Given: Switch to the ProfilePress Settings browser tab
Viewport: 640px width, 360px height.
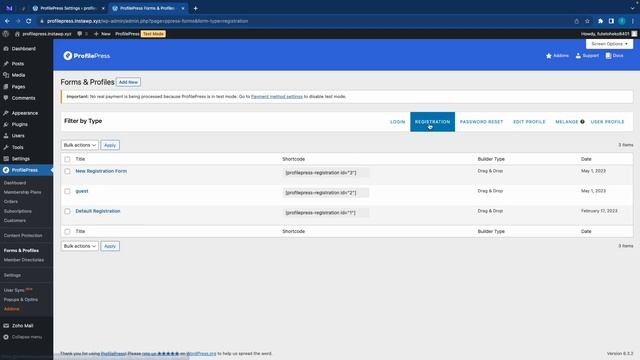Looking at the screenshot, I should 68,8.
